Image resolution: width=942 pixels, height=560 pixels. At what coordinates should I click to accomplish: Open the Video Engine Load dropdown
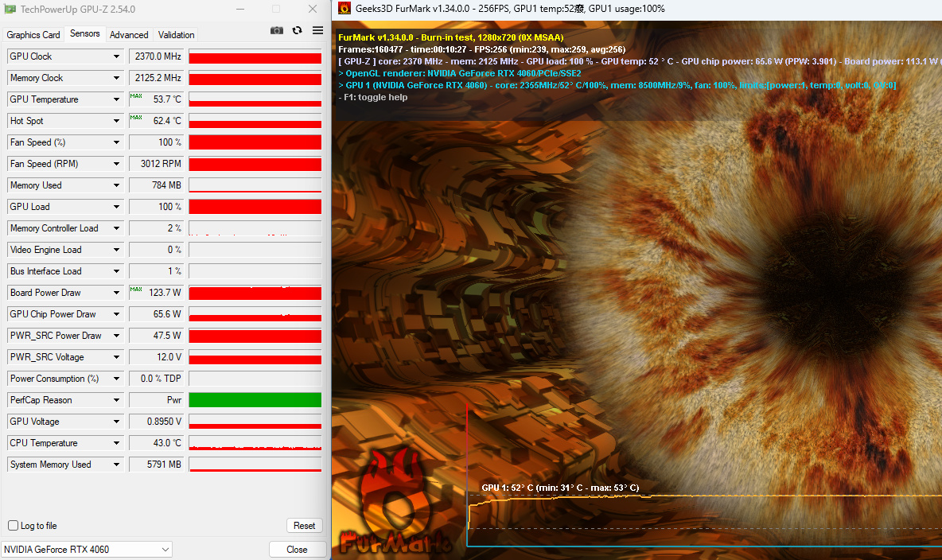(x=116, y=250)
